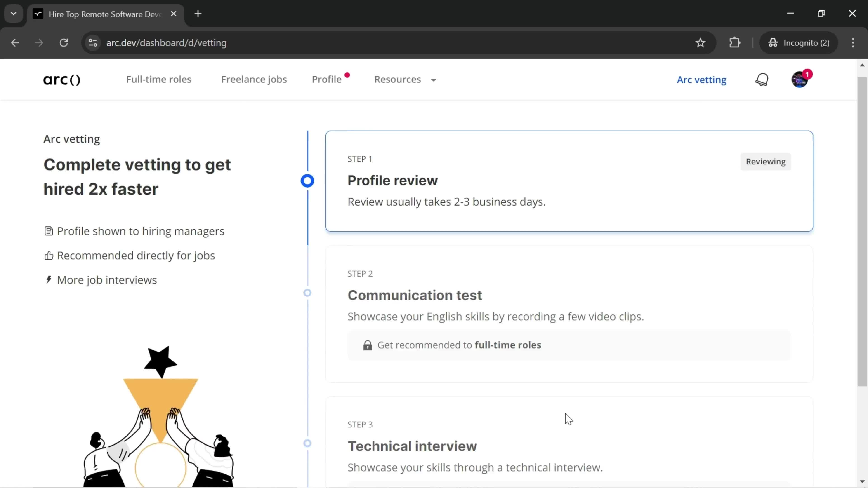
Task: Select the Full-time roles tab
Action: click(x=158, y=79)
